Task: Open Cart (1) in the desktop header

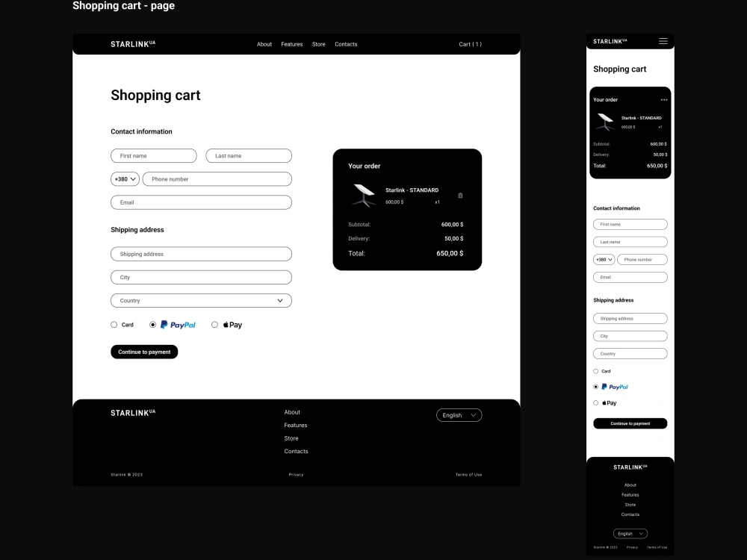Action: (470, 44)
